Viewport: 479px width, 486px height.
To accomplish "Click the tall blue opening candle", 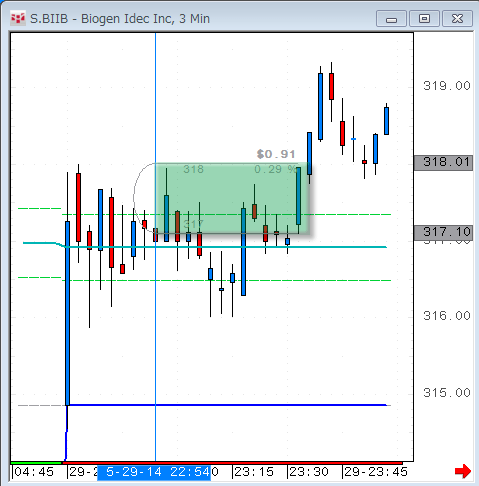I will (67, 313).
